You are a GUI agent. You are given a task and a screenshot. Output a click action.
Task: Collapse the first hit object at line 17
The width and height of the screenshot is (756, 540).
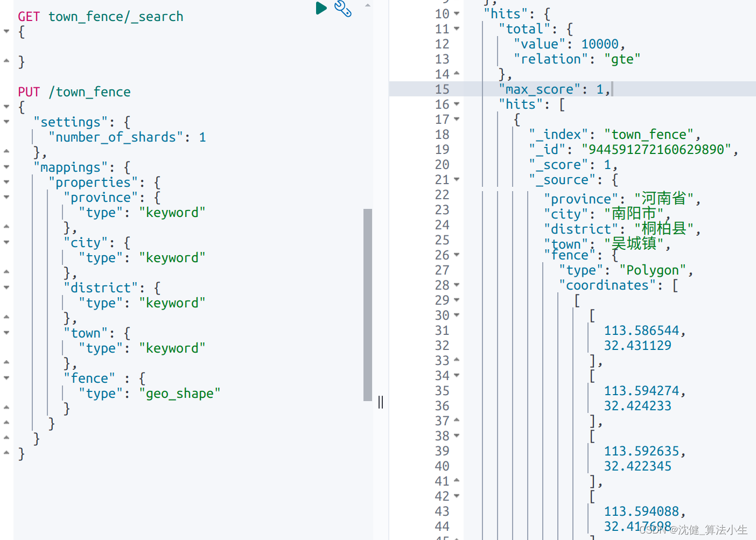[457, 120]
